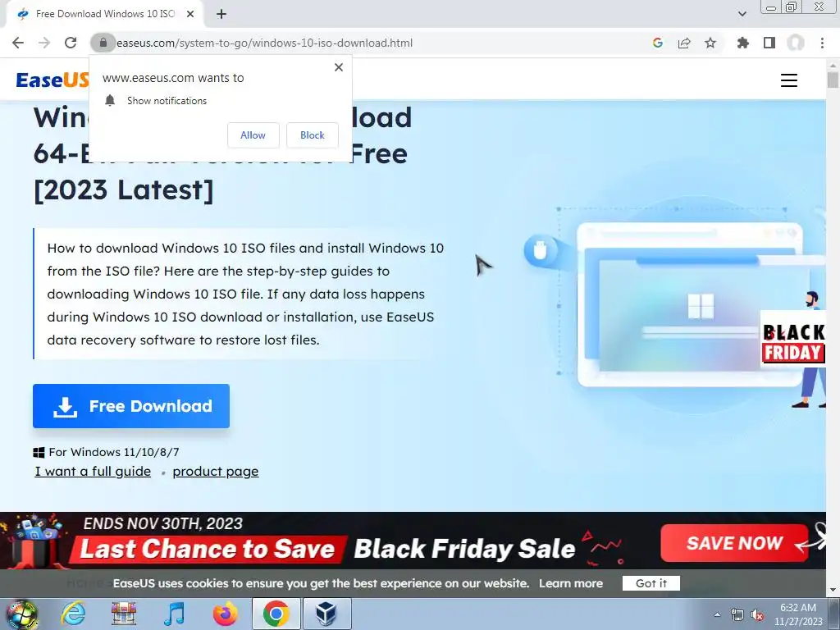The width and height of the screenshot is (840, 630).
Task: Bookmark this page with the star icon
Action: click(710, 43)
